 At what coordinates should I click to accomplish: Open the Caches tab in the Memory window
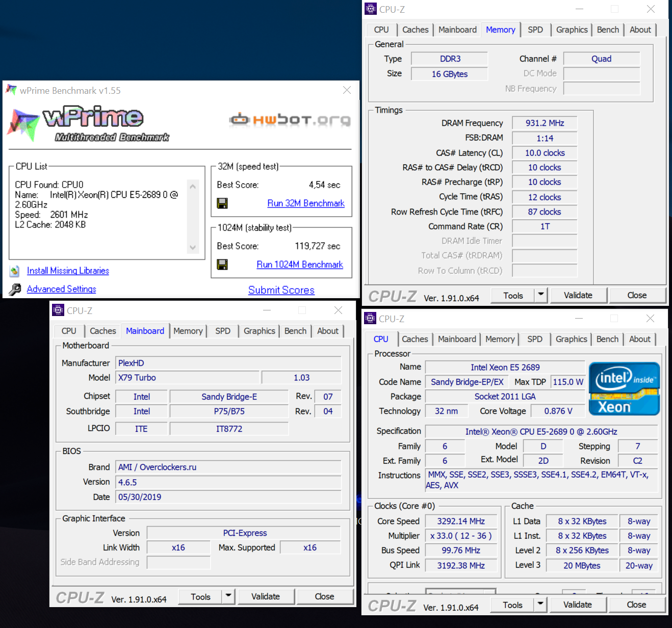click(x=416, y=30)
